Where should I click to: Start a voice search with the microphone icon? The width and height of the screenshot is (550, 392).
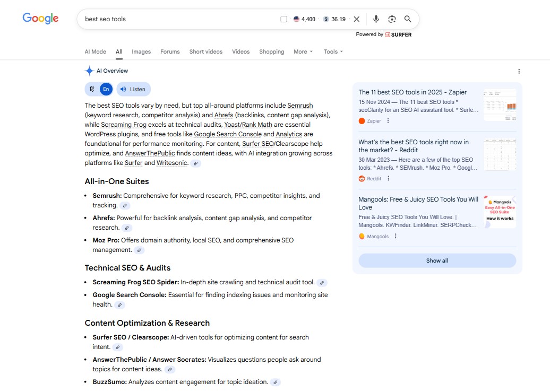(376, 19)
